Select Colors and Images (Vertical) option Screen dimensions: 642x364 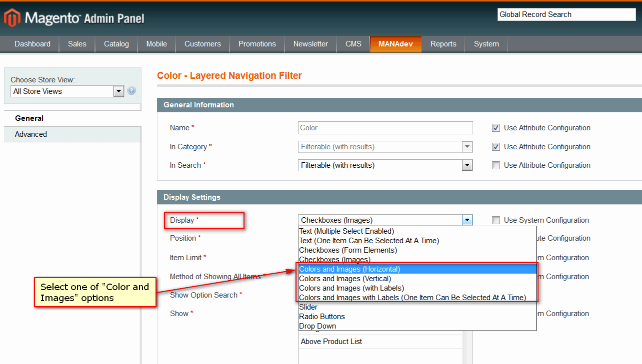tap(417, 279)
